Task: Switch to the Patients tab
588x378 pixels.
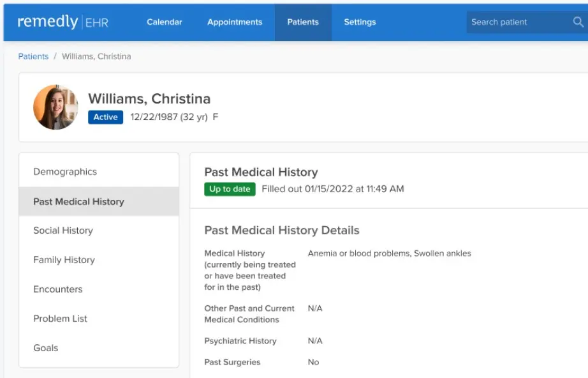Action: coord(303,22)
